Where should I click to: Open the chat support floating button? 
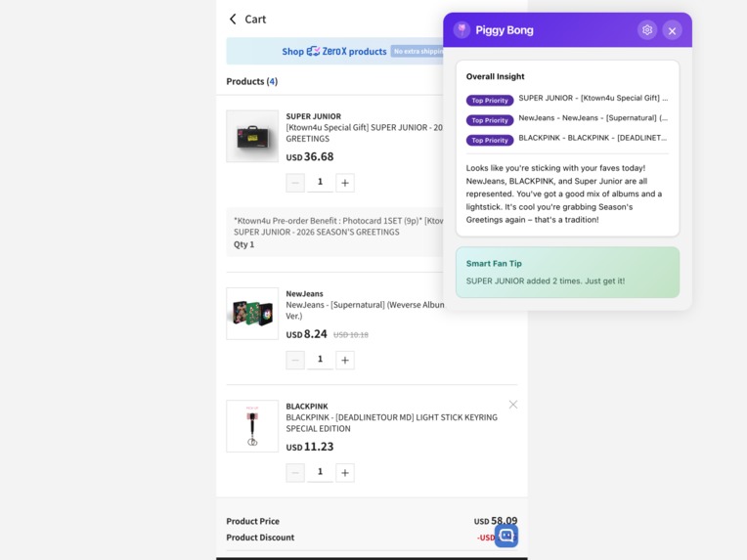coord(506,536)
